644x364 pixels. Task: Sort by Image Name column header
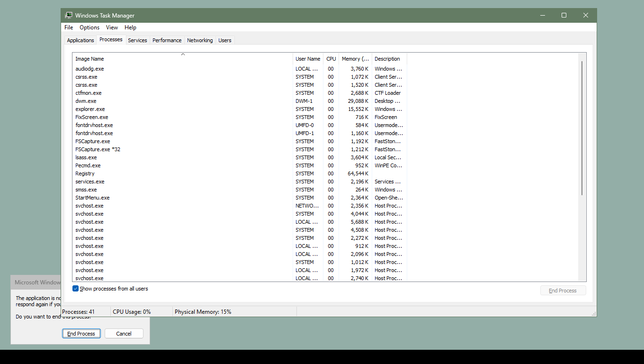point(183,59)
